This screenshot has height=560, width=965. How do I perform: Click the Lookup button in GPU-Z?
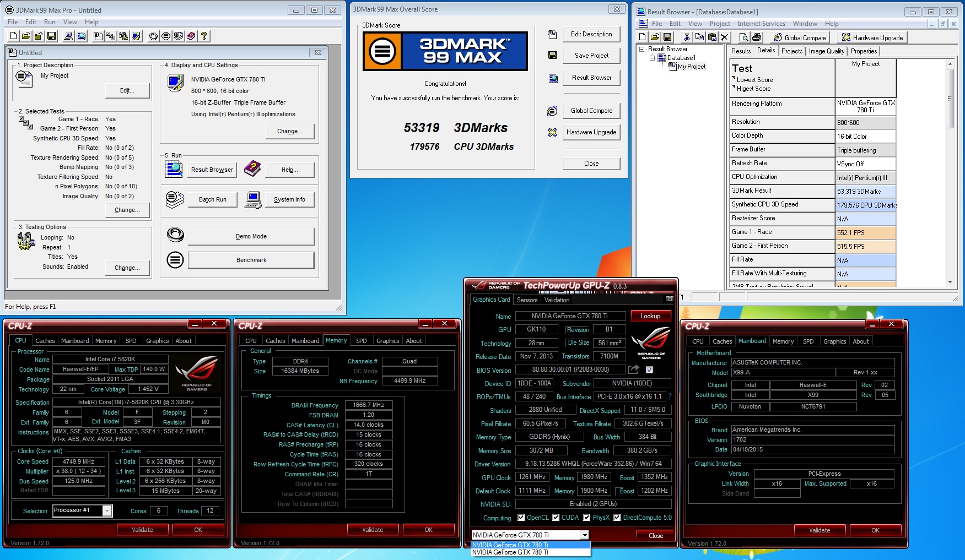650,316
